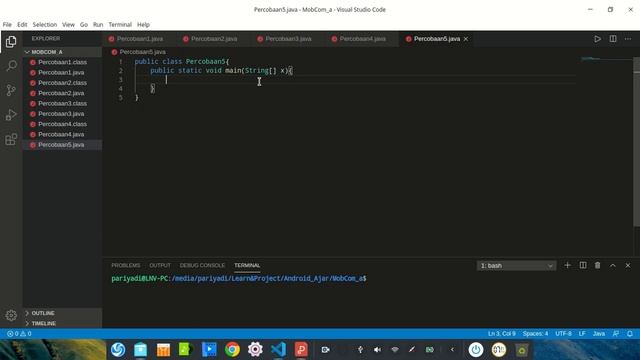The image size is (640, 360).
Task: Open Percobaan2.java in the explorer
Action: pyautogui.click(x=62, y=93)
